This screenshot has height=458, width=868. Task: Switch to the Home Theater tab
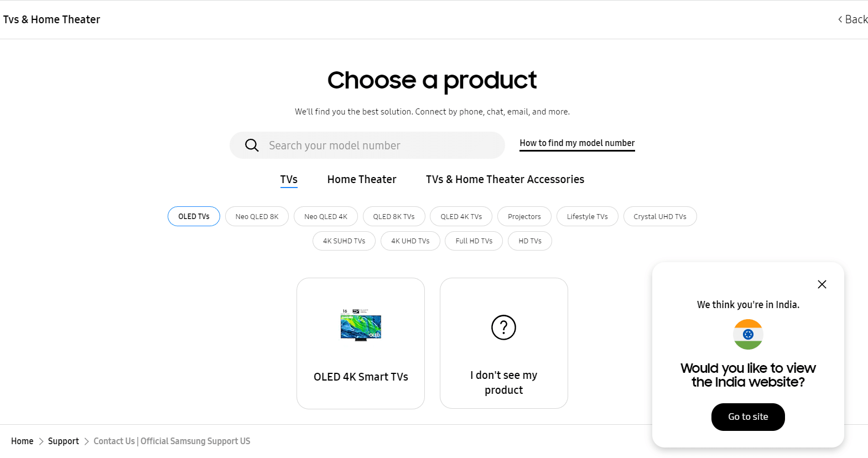point(362,179)
